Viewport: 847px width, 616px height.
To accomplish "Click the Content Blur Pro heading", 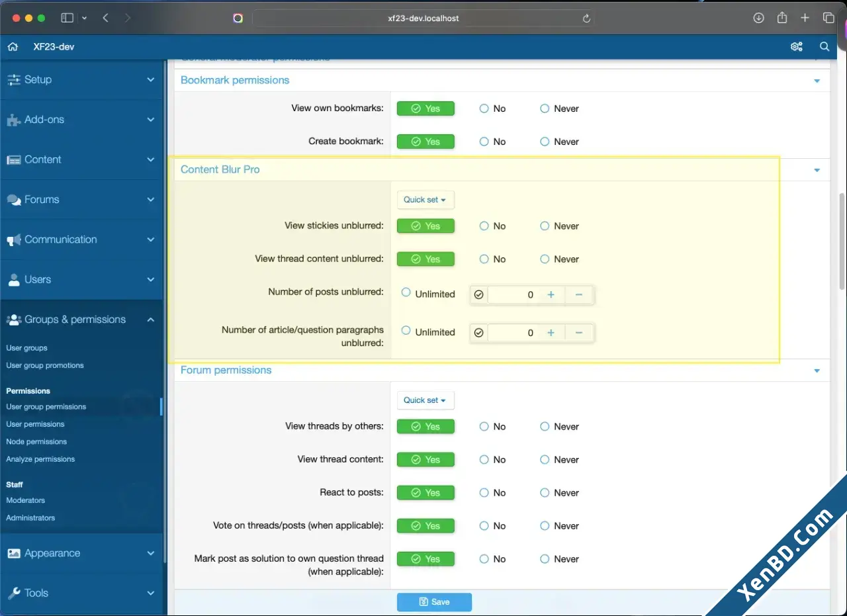I will click(220, 169).
